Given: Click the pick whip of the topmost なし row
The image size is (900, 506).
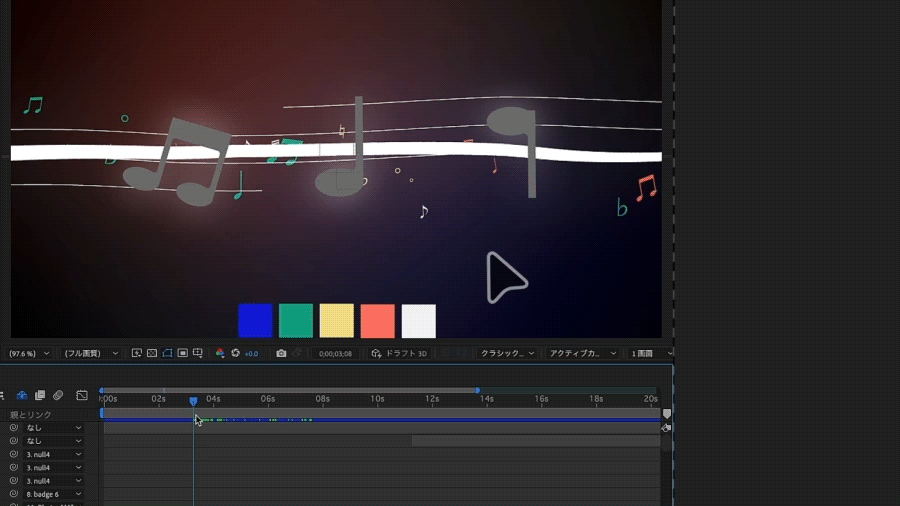Looking at the screenshot, I should [14, 427].
